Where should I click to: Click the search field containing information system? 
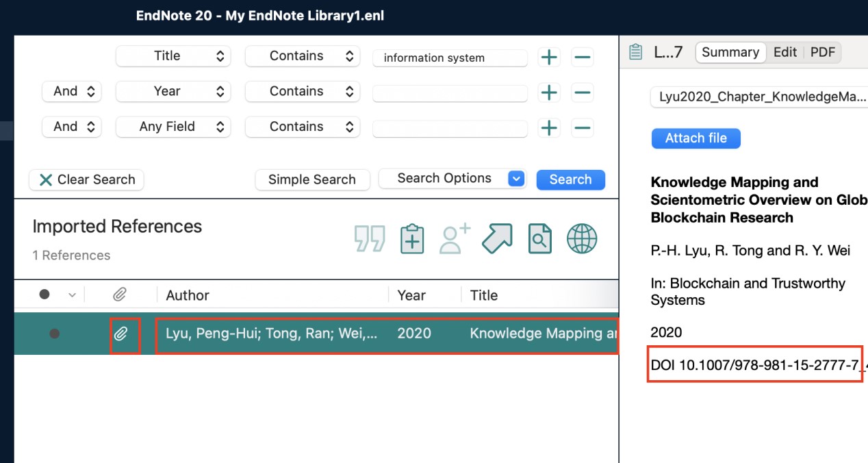click(450, 58)
